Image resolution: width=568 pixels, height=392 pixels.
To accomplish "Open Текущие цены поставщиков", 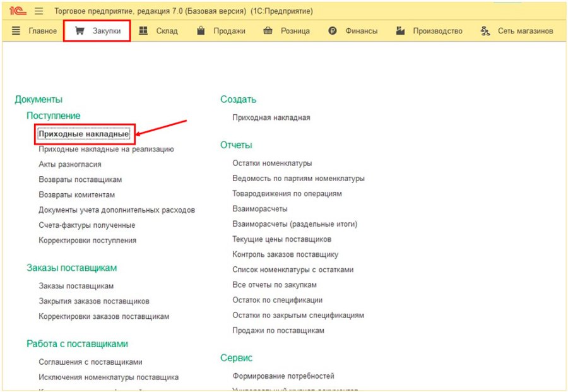I will [282, 239].
